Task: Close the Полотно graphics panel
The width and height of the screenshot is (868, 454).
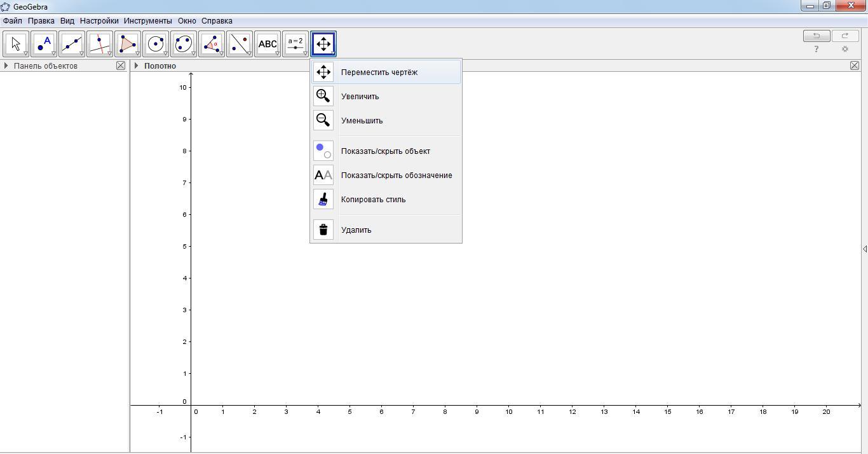Action: 855,65
